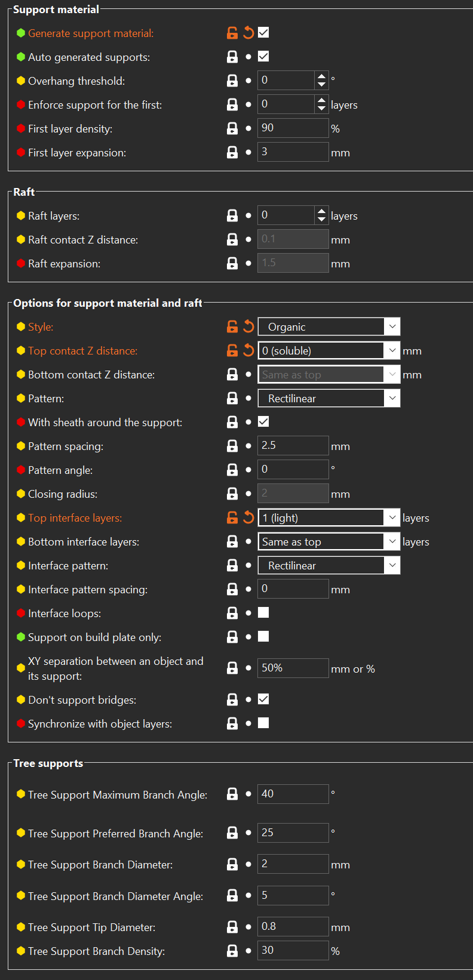Viewport: 473px width, 980px height.
Task: Open the Interface pattern dropdown
Action: coord(392,565)
